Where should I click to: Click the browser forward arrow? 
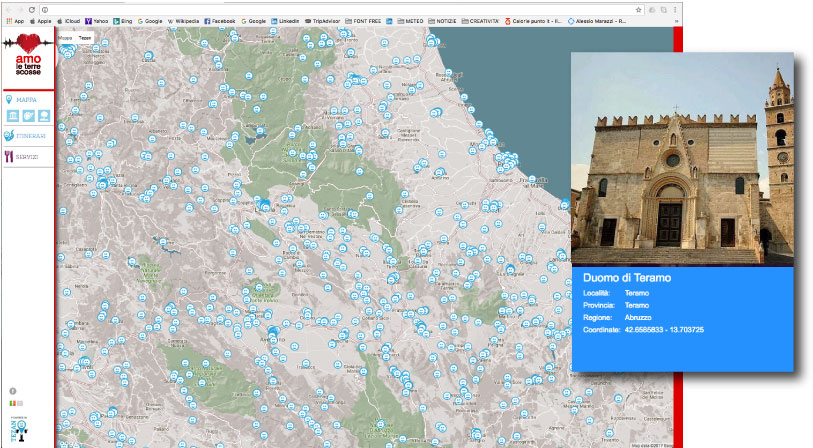click(20, 10)
